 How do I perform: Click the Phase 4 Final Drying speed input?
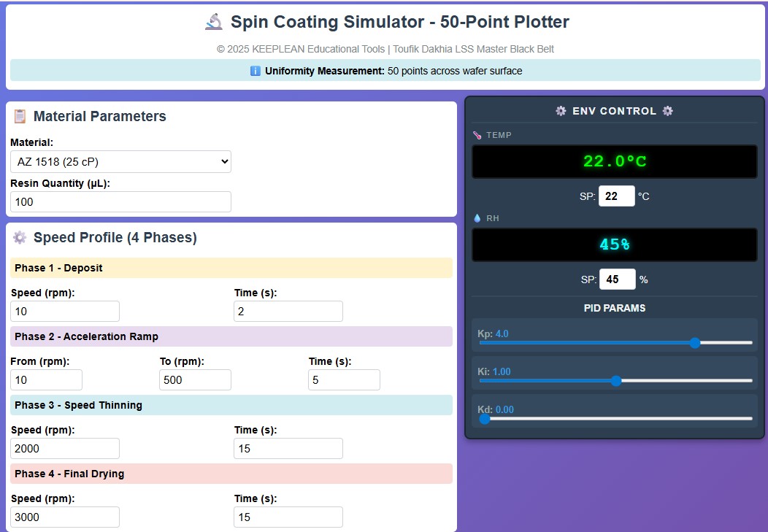tap(64, 517)
